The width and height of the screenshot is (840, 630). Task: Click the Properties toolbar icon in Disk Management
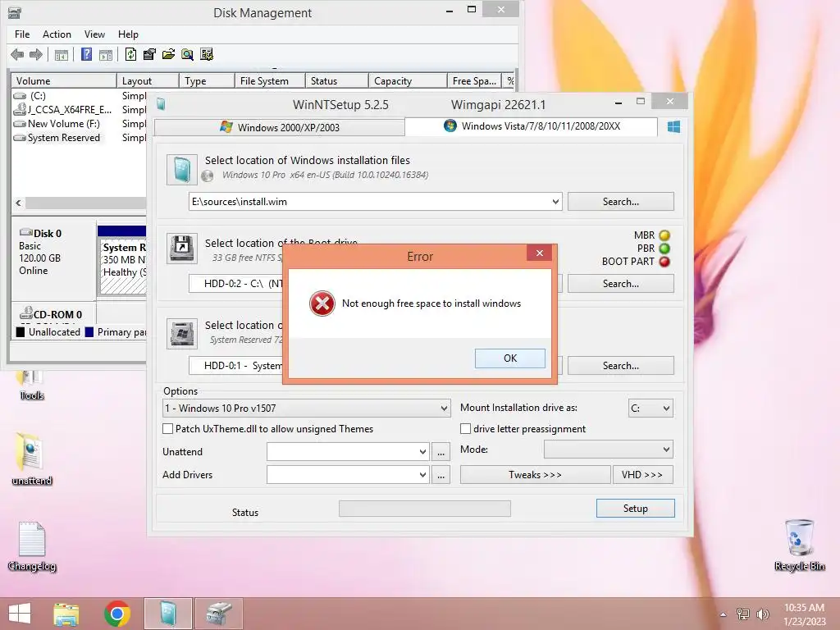point(149,54)
